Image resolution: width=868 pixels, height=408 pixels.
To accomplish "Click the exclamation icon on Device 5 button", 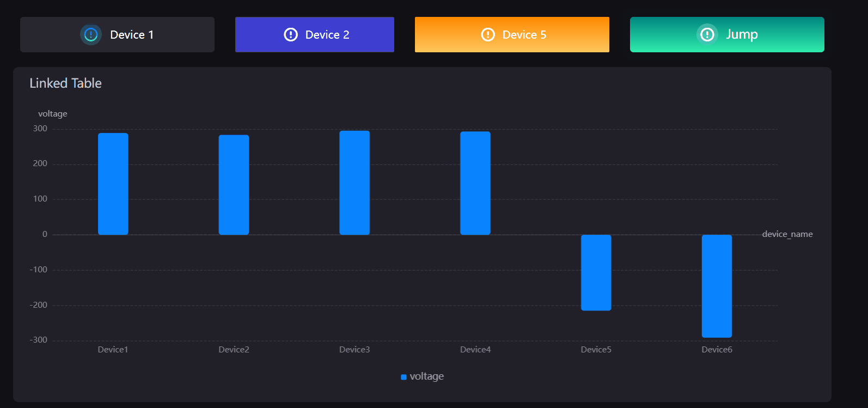I will 488,35.
